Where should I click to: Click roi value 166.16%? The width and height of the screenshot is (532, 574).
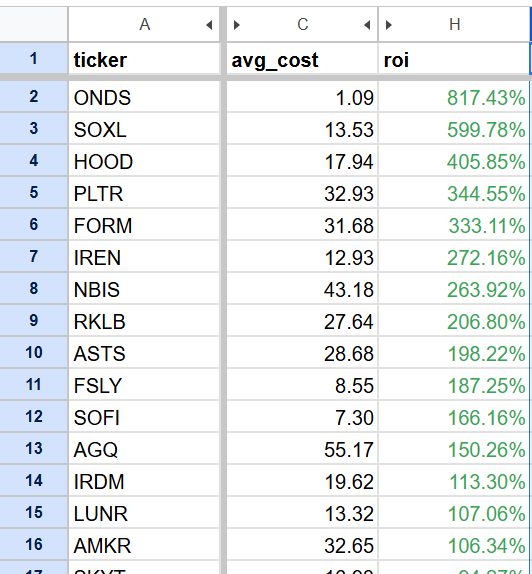454,417
